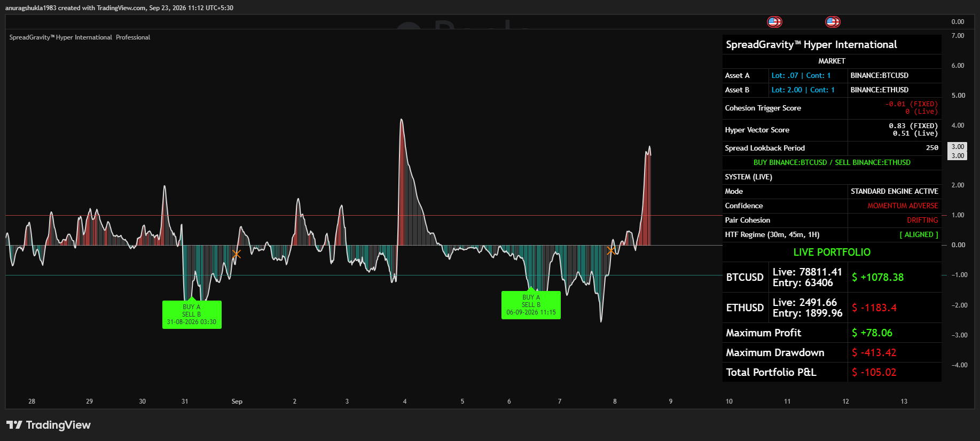Click the LIVE PORTFOLIO heading
980x441 pixels.
832,253
